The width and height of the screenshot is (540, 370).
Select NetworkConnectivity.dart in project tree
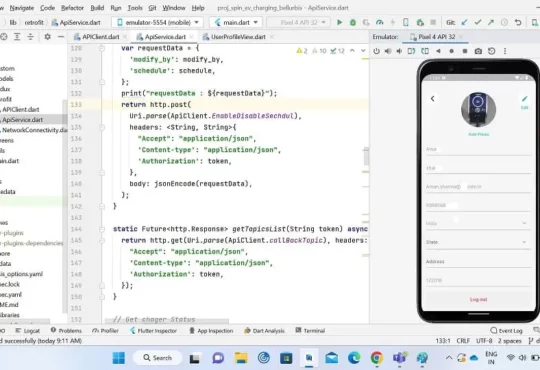coord(34,130)
